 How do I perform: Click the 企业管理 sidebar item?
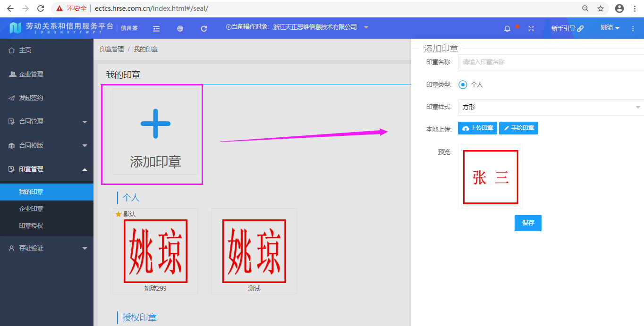(x=31, y=74)
